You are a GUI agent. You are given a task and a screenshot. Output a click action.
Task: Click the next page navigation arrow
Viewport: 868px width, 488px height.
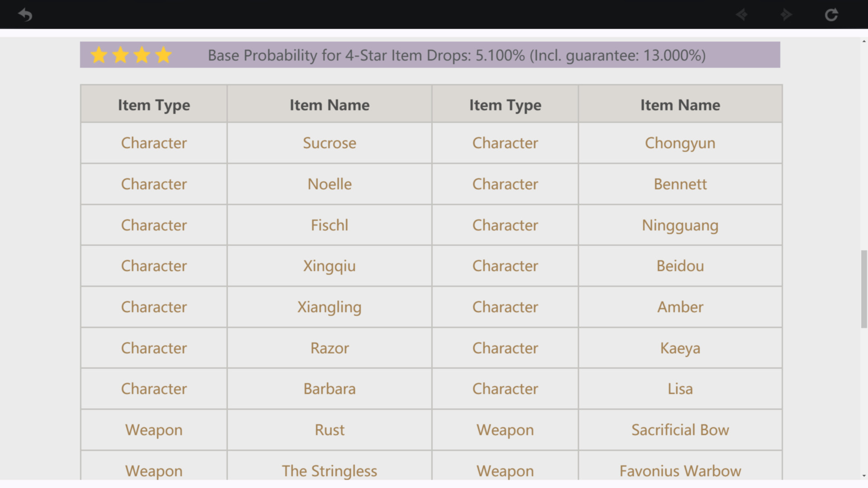point(786,15)
